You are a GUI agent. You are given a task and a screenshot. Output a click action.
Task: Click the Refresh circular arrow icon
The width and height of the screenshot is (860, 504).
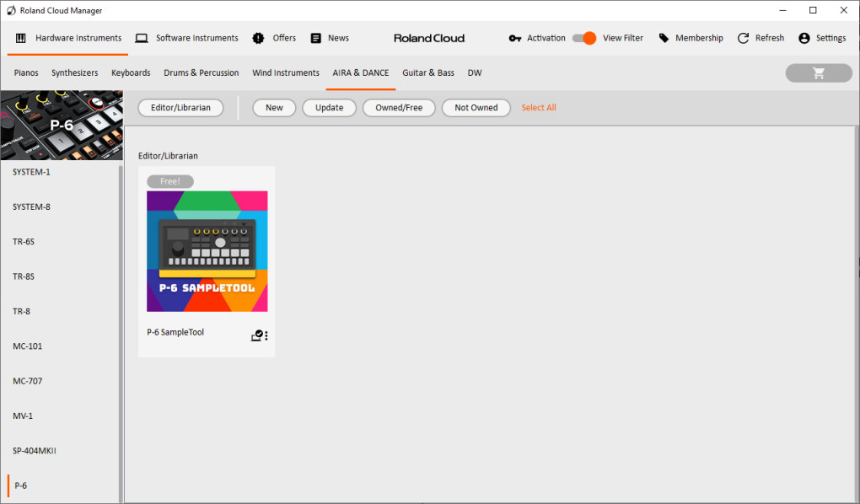743,38
